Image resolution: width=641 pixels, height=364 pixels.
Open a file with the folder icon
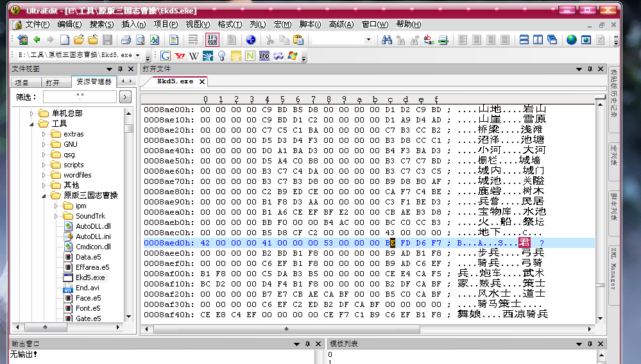click(79, 40)
